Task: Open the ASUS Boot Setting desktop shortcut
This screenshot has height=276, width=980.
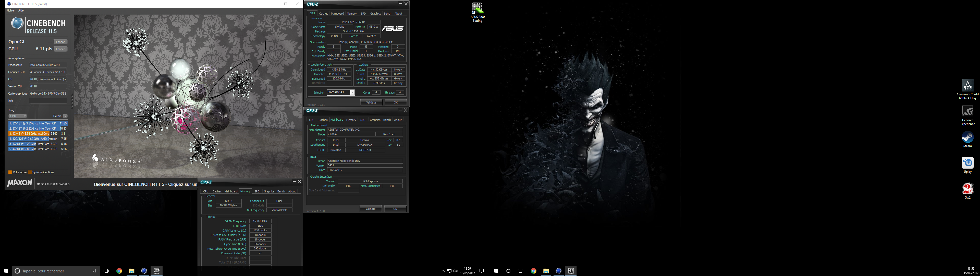Action: 477,12
